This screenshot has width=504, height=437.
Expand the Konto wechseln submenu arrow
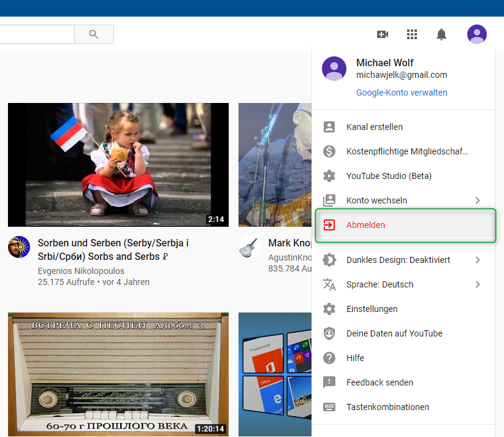coord(478,200)
